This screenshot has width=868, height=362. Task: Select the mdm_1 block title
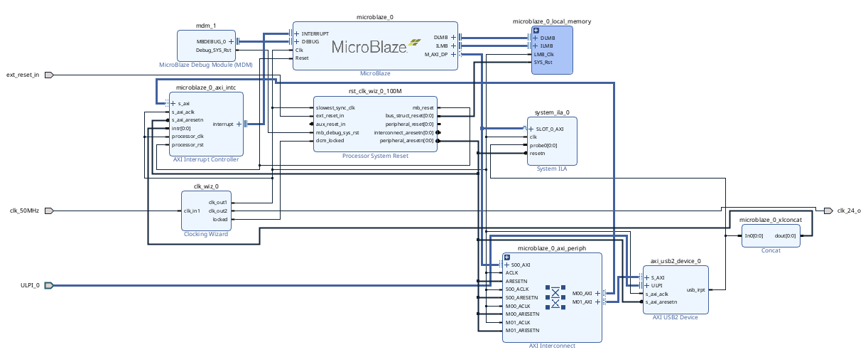click(206, 26)
